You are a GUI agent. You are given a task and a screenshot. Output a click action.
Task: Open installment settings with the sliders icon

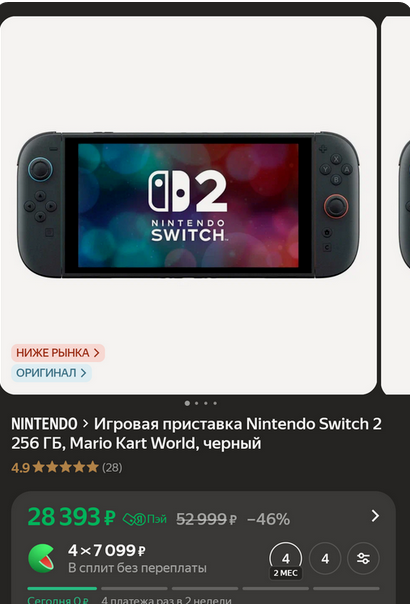[363, 559]
